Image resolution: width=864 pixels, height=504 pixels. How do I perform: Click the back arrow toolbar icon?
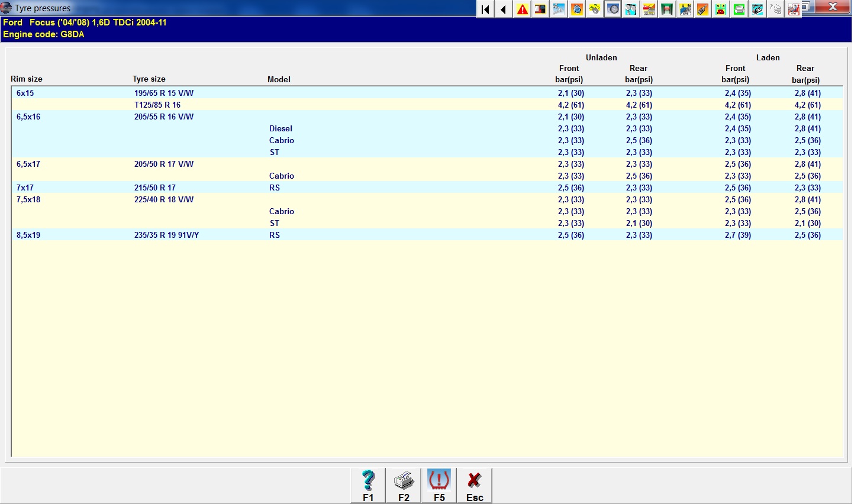pyautogui.click(x=504, y=9)
